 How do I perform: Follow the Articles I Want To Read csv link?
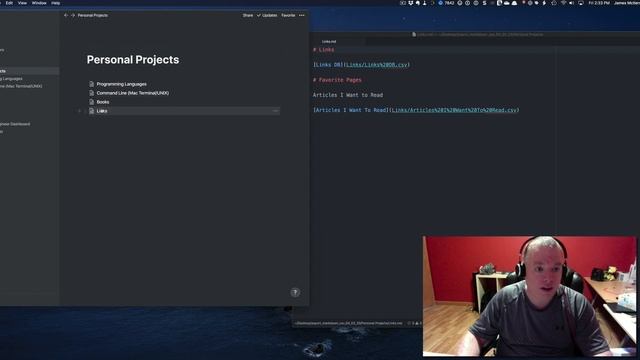point(454,110)
